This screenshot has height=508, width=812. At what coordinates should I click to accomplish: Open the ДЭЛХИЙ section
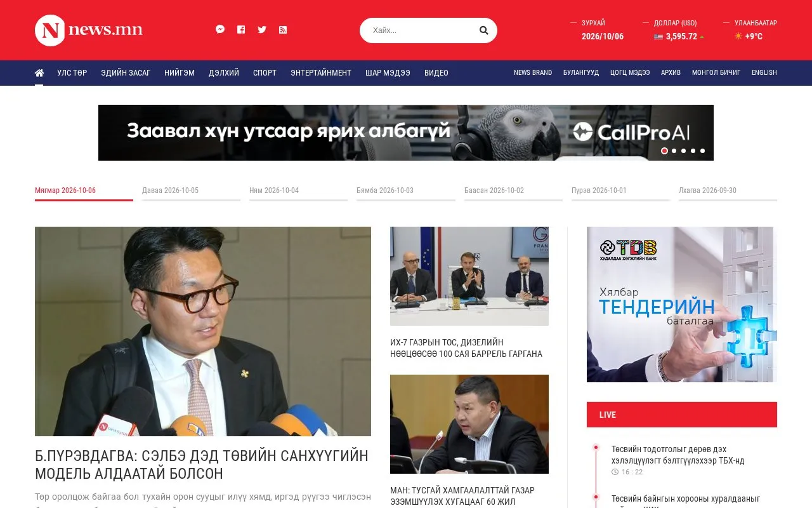pos(224,73)
